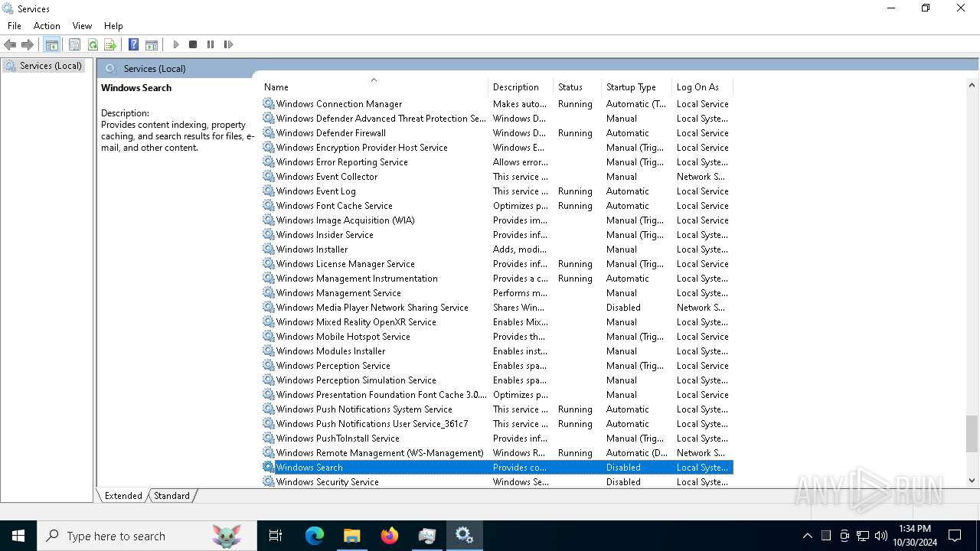Viewport: 980px width, 551px height.
Task: Select Windows Management Instrumentation row
Action: point(497,279)
